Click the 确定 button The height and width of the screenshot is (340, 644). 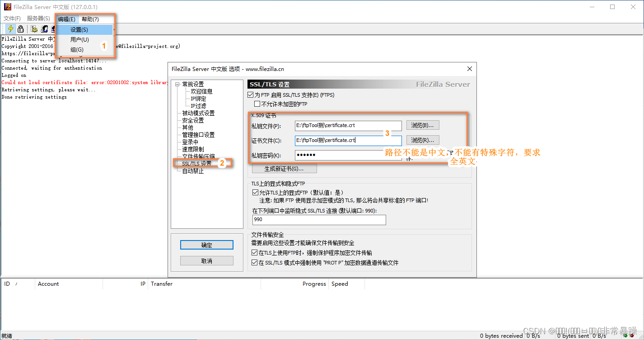[x=206, y=245]
